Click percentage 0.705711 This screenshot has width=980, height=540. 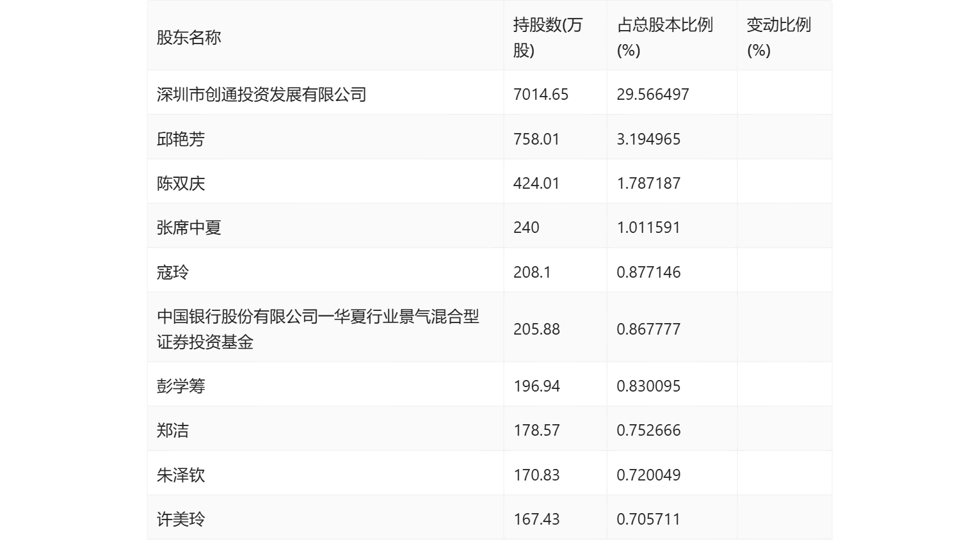coord(648,520)
